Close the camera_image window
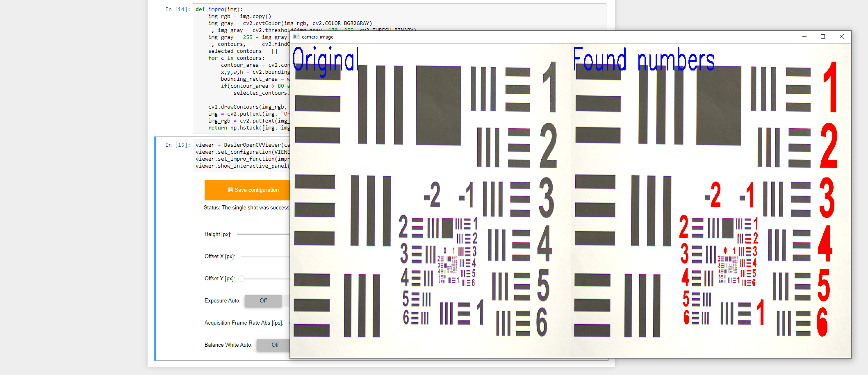The width and height of the screenshot is (868, 375). click(842, 37)
